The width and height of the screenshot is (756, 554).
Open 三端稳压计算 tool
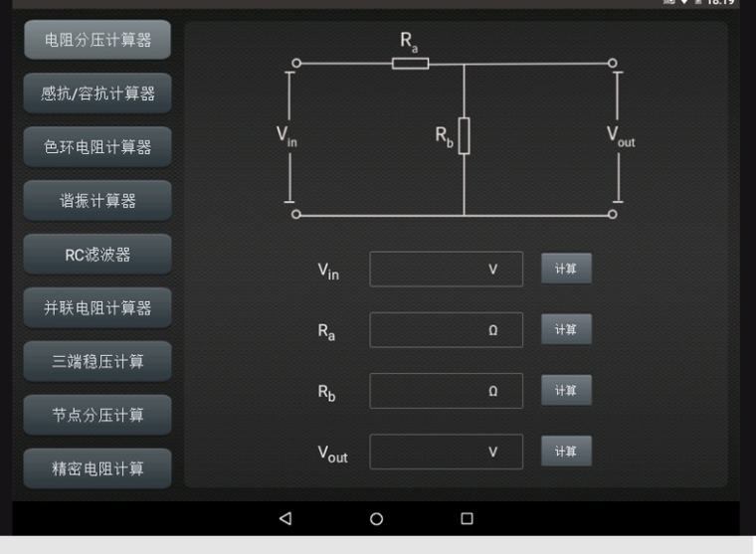(97, 362)
